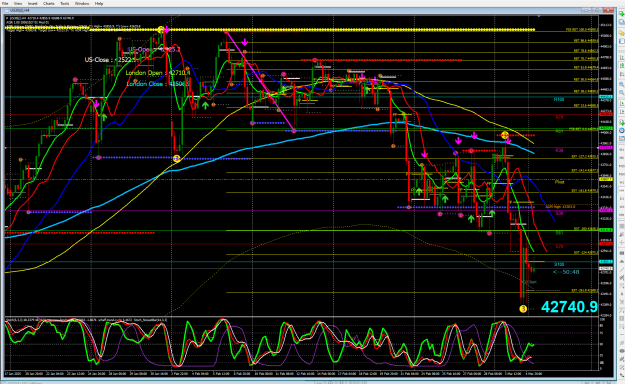Viewport: 625px width, 384px height.
Task: Click the Pivot level label
Action: coord(559,182)
